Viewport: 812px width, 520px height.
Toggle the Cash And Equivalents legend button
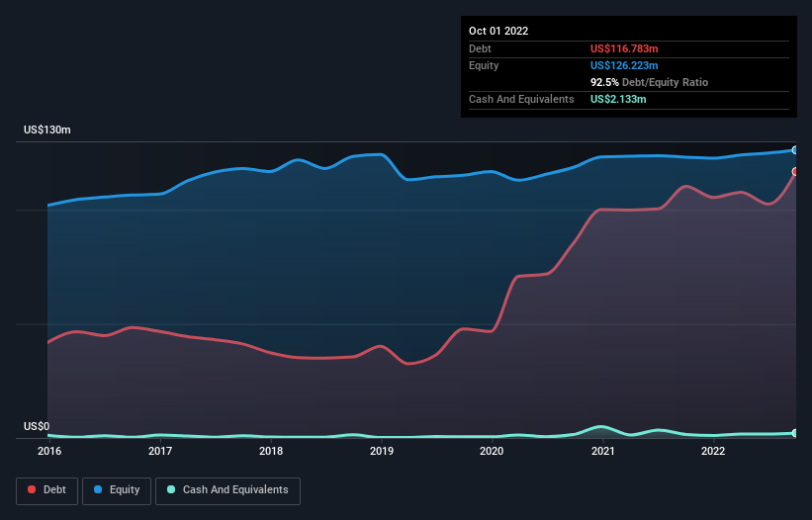click(x=227, y=490)
